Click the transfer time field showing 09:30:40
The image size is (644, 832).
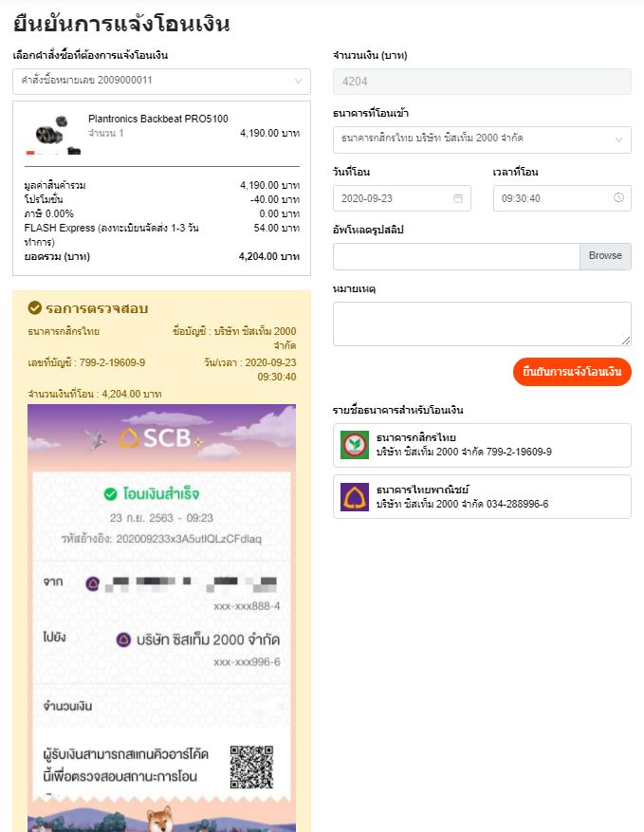click(553, 198)
